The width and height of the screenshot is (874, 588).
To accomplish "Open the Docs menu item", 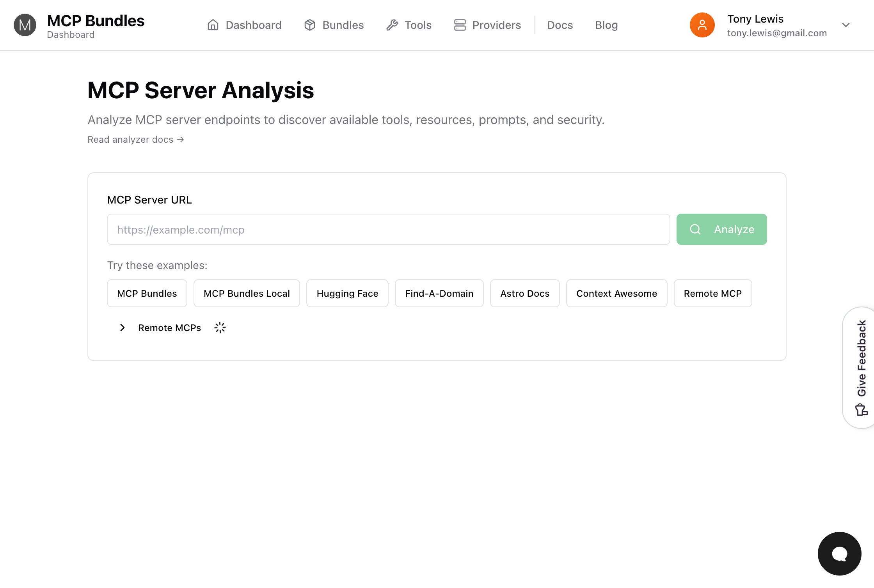I will tap(560, 25).
